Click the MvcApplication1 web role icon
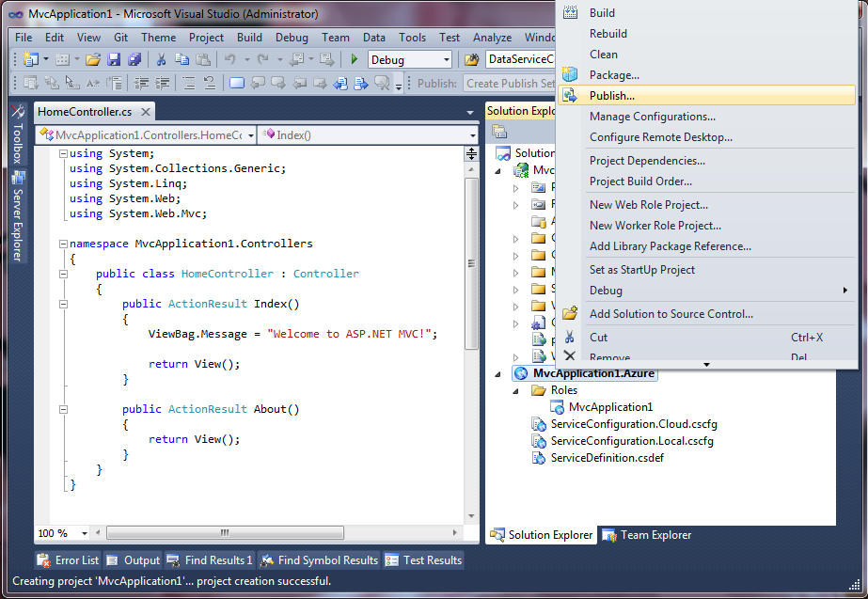 point(557,407)
